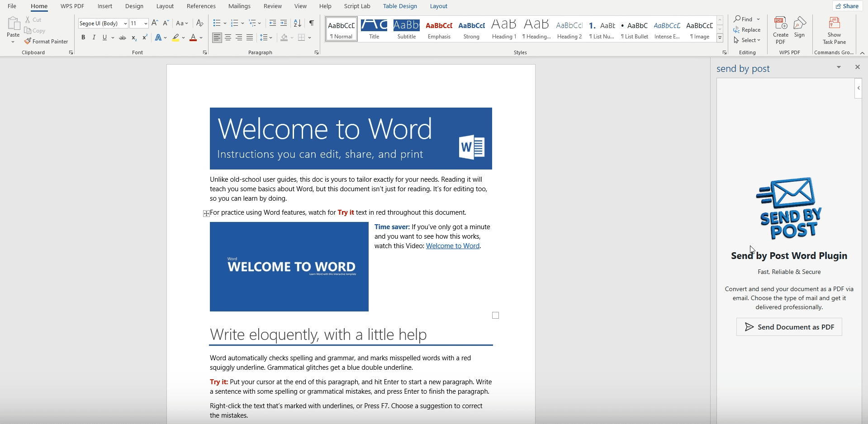Open Font dialog launcher
The image size is (868, 424).
click(205, 53)
